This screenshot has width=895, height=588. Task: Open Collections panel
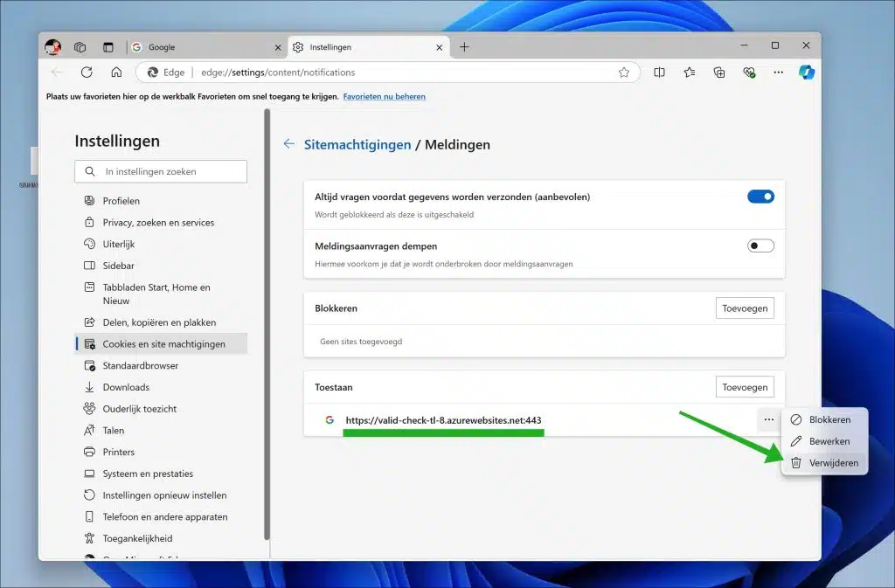[719, 73]
